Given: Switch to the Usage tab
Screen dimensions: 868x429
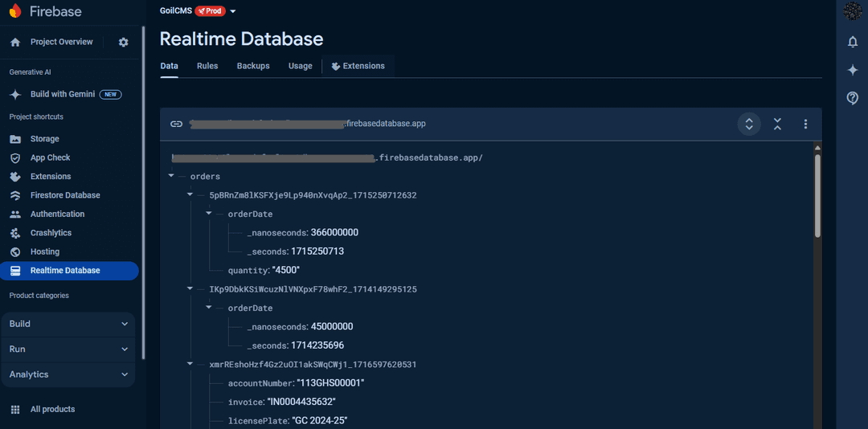Looking at the screenshot, I should pos(300,66).
